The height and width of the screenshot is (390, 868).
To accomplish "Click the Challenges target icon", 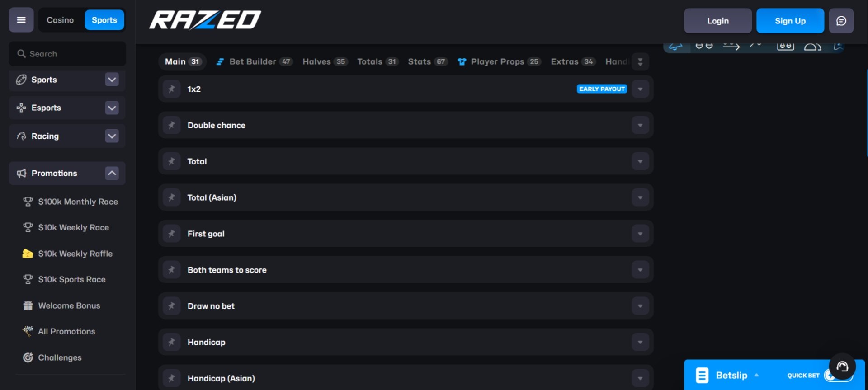I will pos(28,357).
